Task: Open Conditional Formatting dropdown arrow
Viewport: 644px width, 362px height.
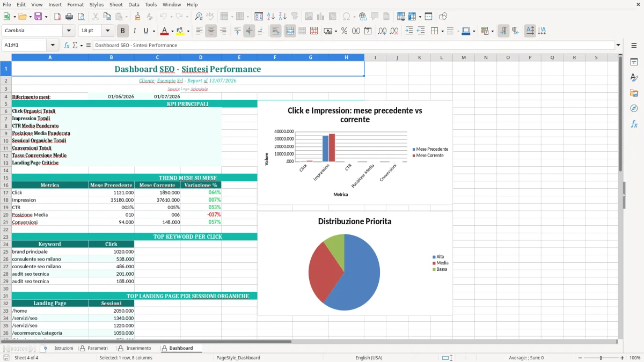Action: tap(492, 31)
